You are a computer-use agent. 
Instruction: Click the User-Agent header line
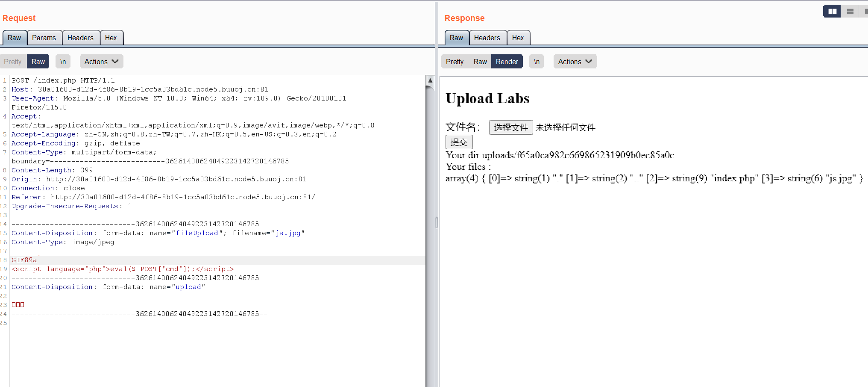coord(179,98)
